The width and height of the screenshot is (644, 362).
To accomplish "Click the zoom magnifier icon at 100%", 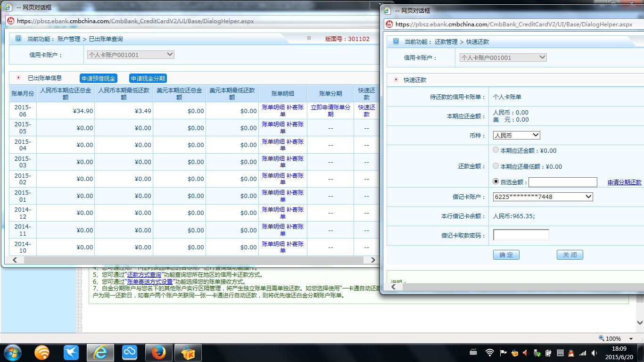I will pyautogui.click(x=602, y=338).
